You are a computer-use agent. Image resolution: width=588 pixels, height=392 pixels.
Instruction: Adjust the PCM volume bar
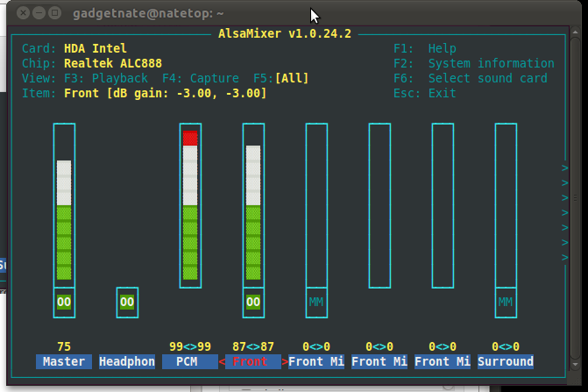pos(190,205)
